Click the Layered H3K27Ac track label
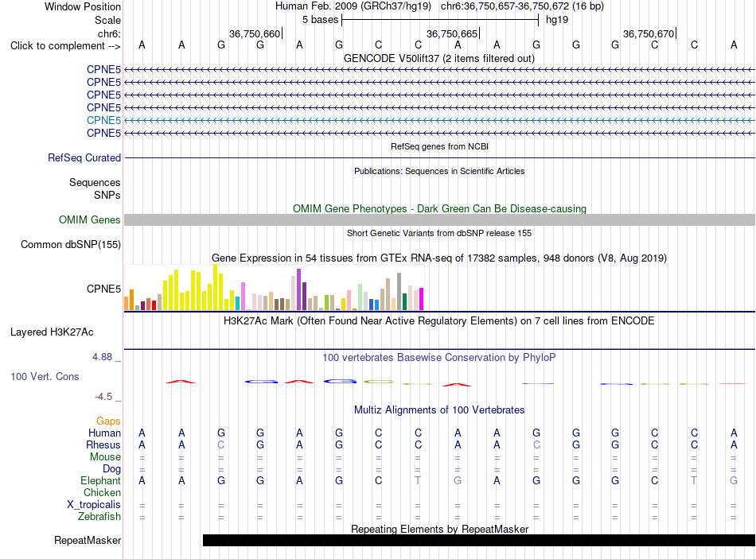The width and height of the screenshot is (756, 559). tap(52, 332)
